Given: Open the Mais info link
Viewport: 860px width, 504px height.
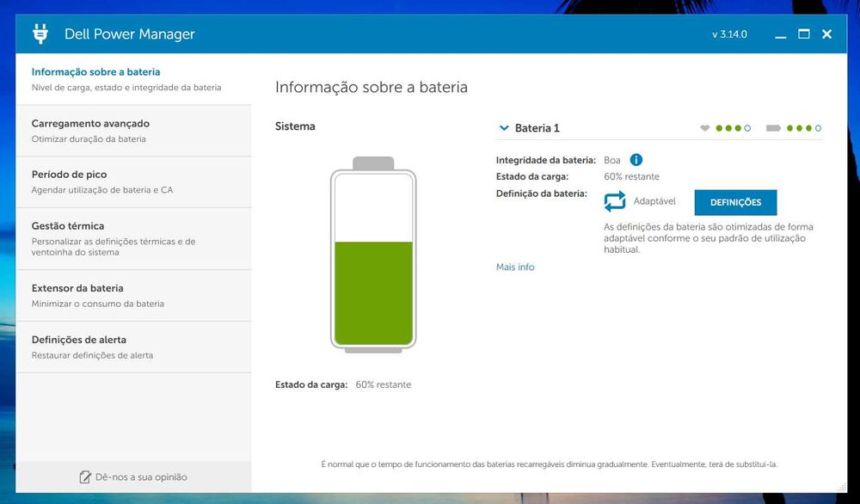Looking at the screenshot, I should pos(515,267).
